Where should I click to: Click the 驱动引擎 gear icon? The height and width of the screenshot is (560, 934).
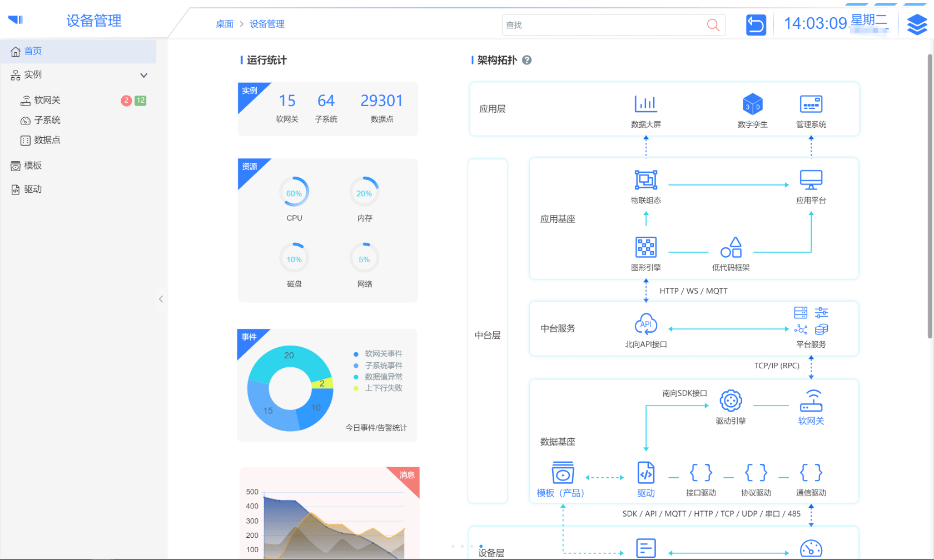coord(731,401)
